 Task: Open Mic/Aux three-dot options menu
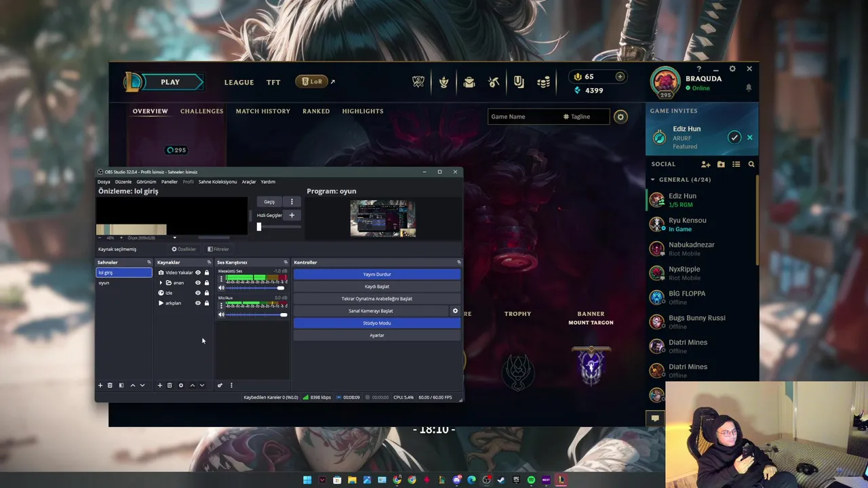click(x=221, y=306)
